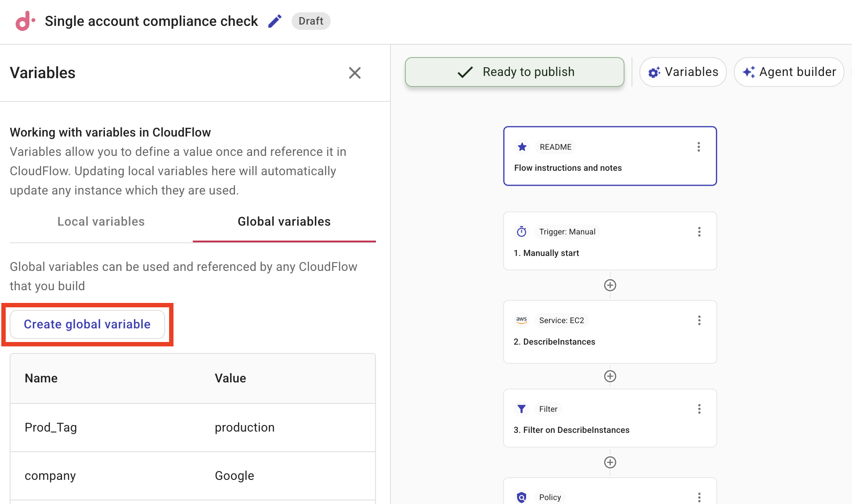Click the README star icon
Image resolution: width=852 pixels, height=504 pixels.
(522, 147)
